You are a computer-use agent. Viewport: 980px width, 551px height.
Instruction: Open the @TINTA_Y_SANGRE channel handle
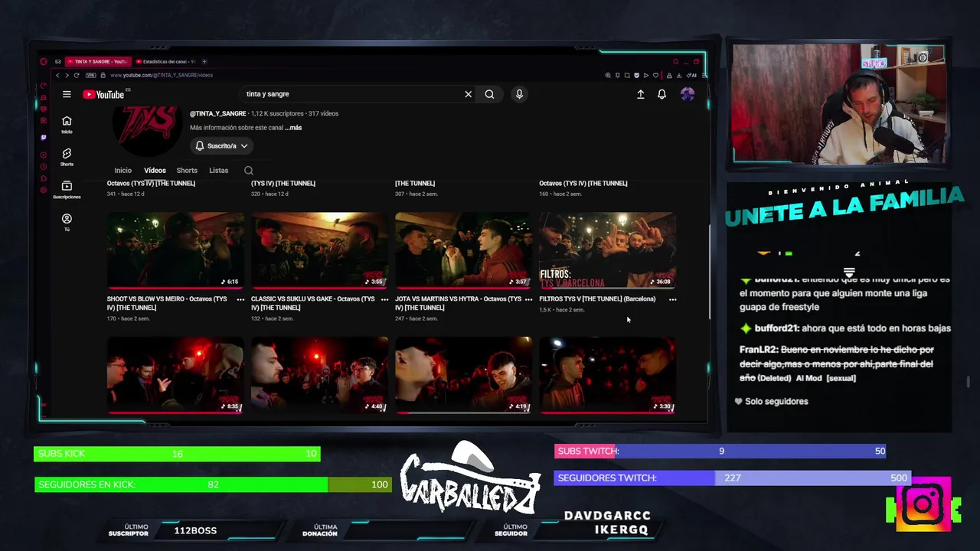[218, 113]
